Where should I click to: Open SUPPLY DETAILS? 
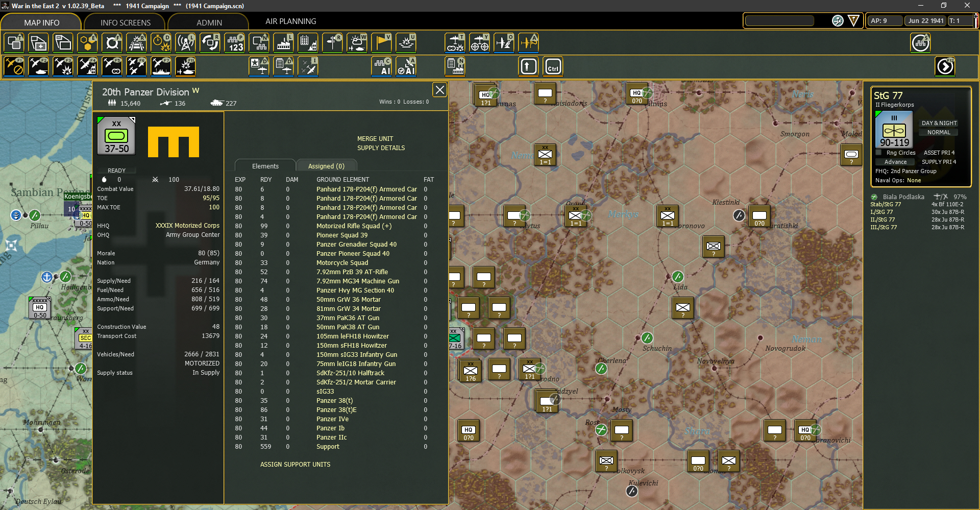coord(381,148)
